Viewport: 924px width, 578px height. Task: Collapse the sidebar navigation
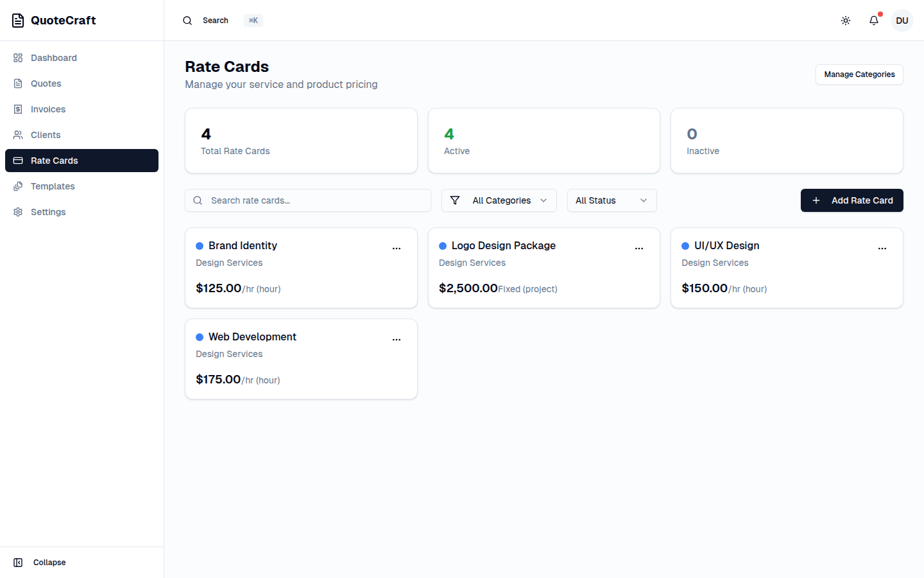click(x=39, y=563)
